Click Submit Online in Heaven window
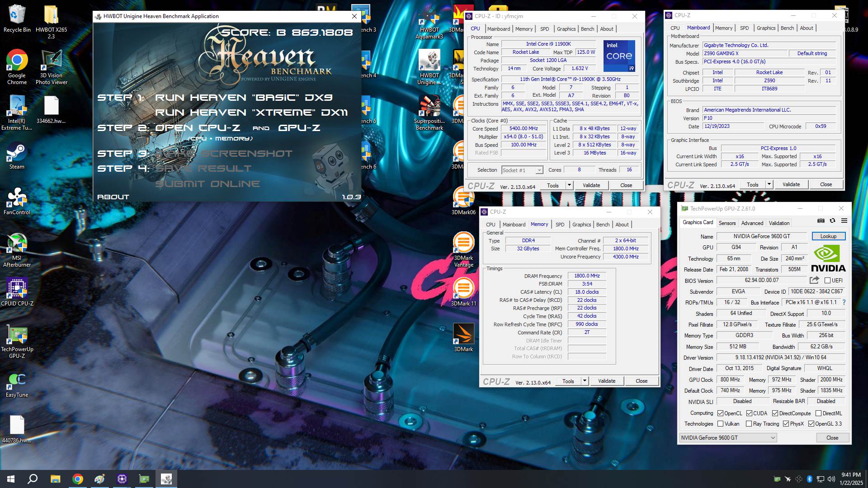This screenshot has height=488, width=868. [208, 184]
